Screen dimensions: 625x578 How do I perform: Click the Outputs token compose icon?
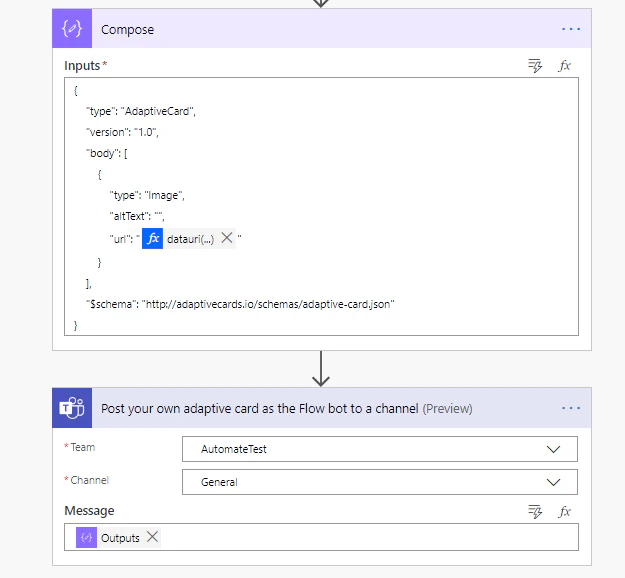(86, 537)
